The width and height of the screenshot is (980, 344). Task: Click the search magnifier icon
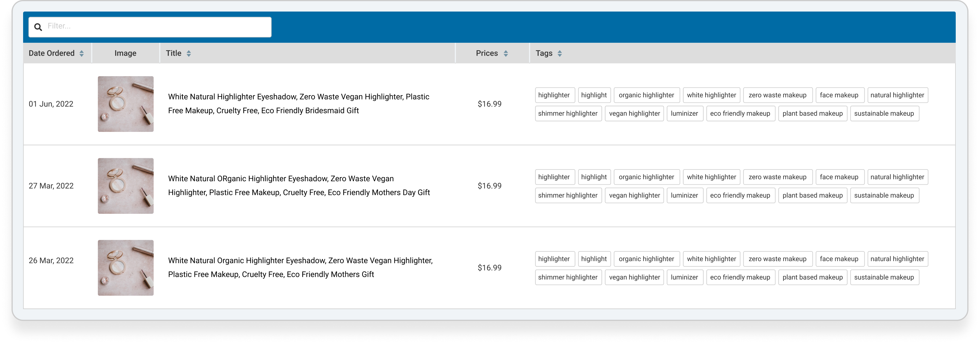pos(38,27)
